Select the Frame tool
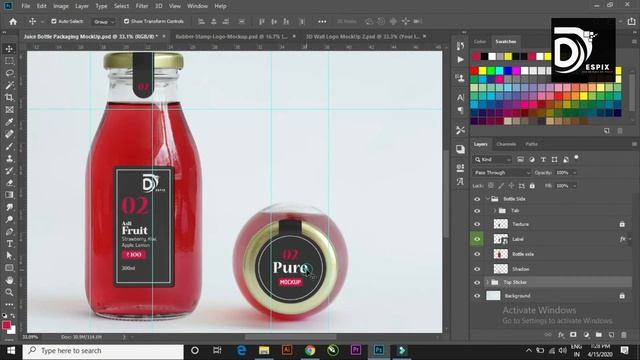Image resolution: width=640 pixels, height=360 pixels. pyautogui.click(x=9, y=110)
